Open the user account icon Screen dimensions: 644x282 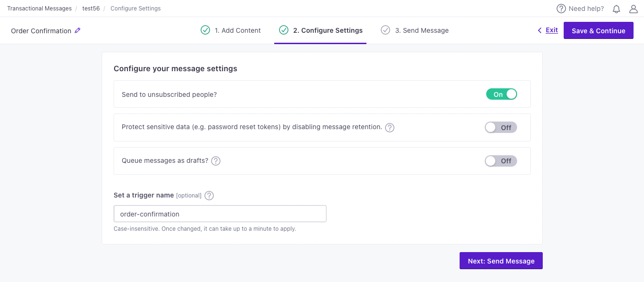pyautogui.click(x=633, y=9)
